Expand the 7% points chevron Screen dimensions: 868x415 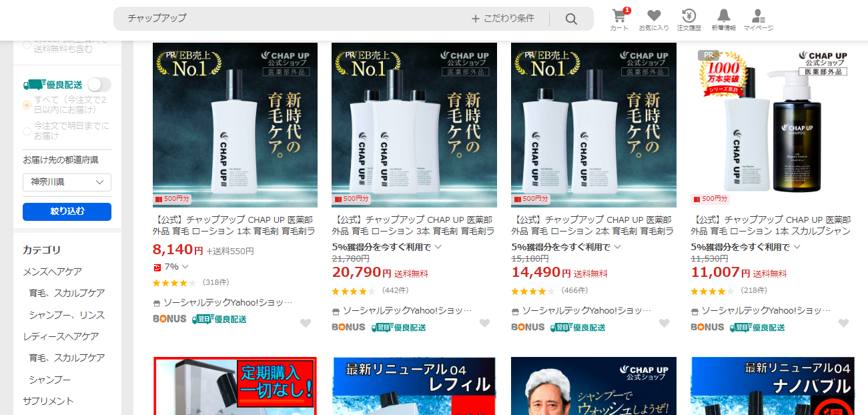[185, 267]
